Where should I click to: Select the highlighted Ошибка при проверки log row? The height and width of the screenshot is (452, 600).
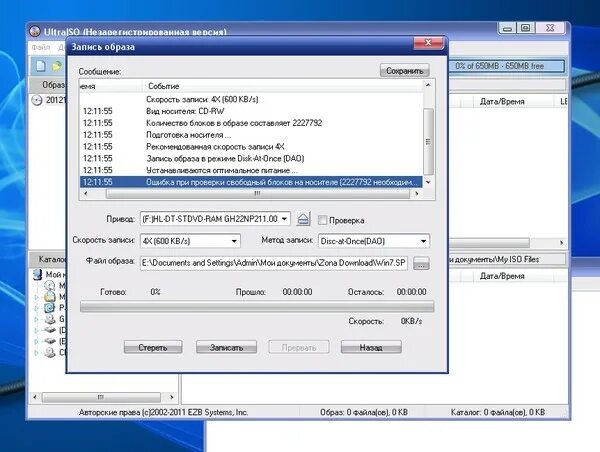point(251,182)
